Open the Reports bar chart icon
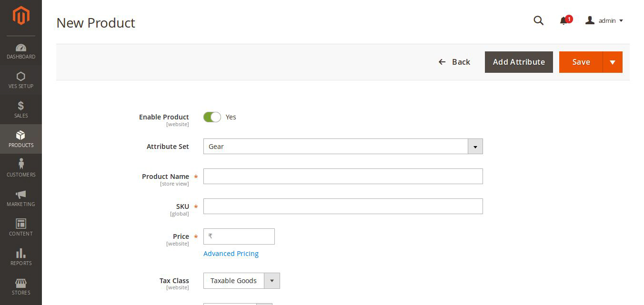 click(x=21, y=254)
